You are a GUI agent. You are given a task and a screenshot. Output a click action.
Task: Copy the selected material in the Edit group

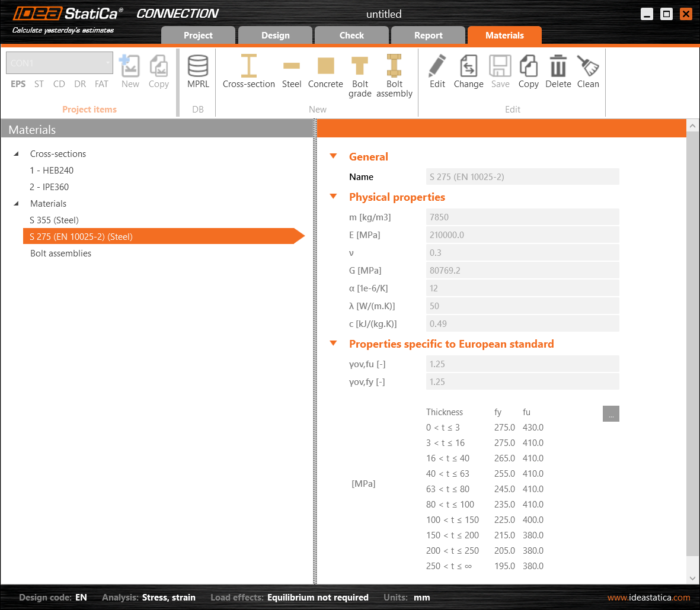(528, 72)
